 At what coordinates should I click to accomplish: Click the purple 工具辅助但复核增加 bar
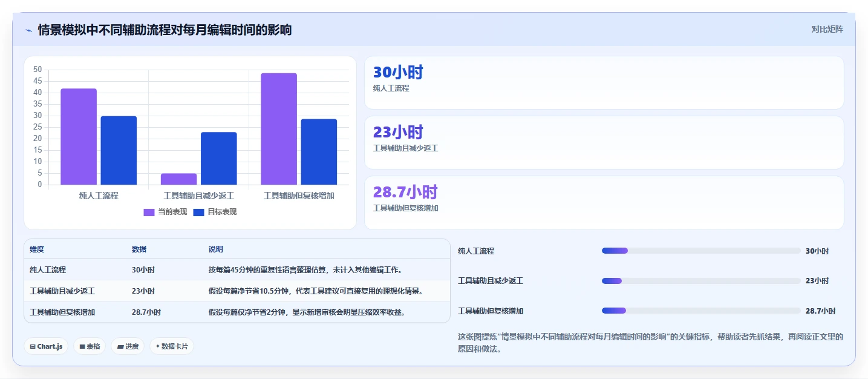click(279, 129)
